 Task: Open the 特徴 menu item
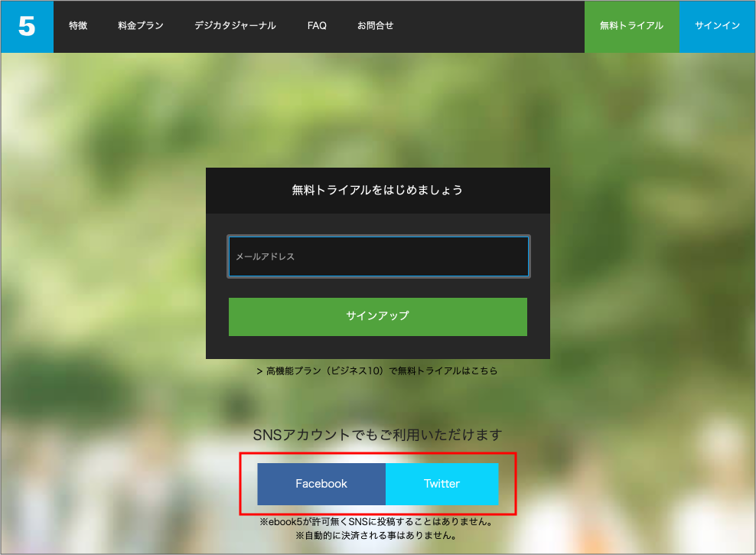(78, 25)
